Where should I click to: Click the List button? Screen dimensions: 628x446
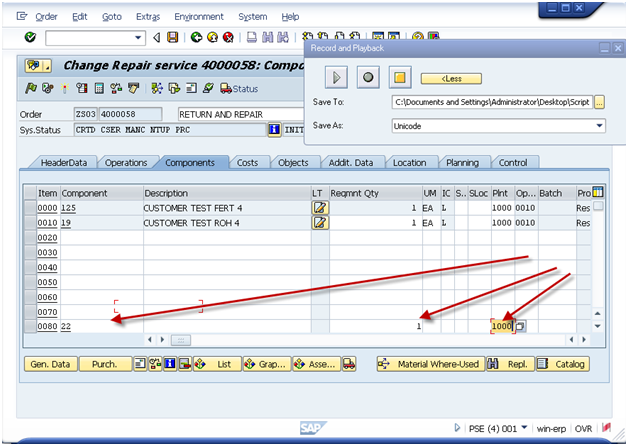click(217, 364)
